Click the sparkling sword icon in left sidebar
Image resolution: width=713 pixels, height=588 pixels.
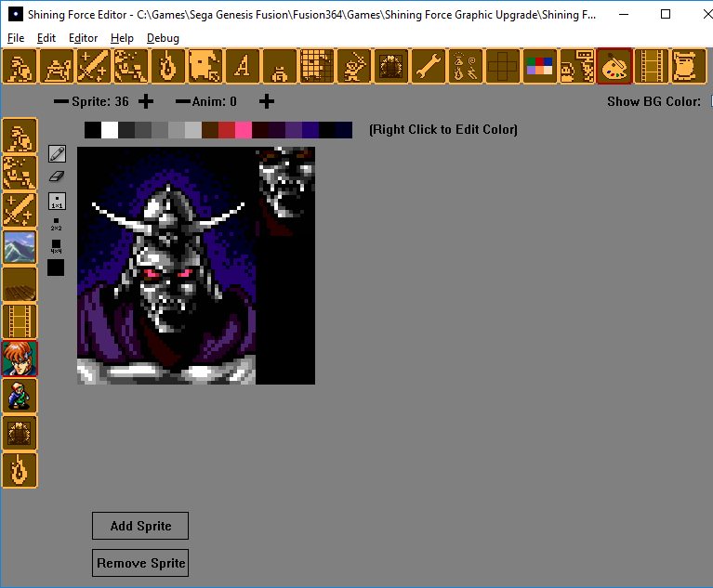[x=20, y=210]
